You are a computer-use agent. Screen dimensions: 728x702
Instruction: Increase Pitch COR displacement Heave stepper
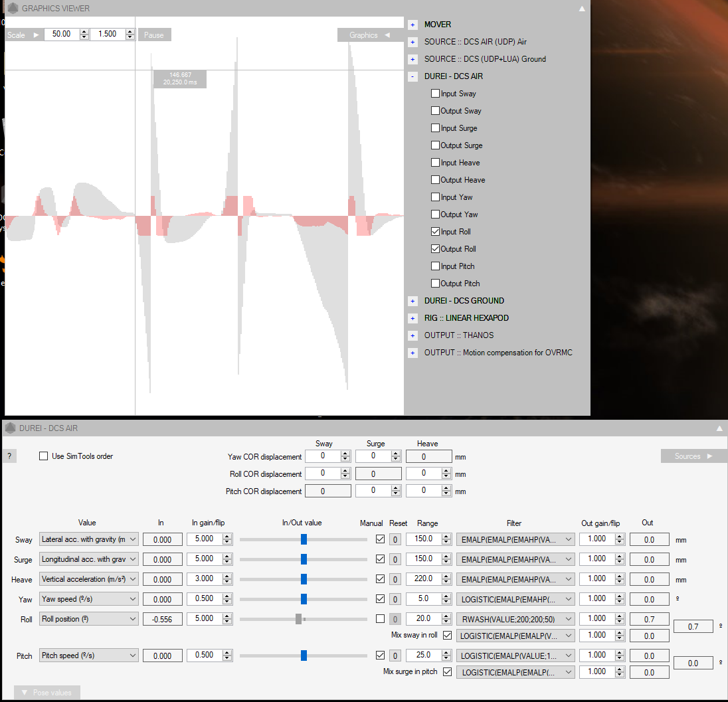(446, 488)
